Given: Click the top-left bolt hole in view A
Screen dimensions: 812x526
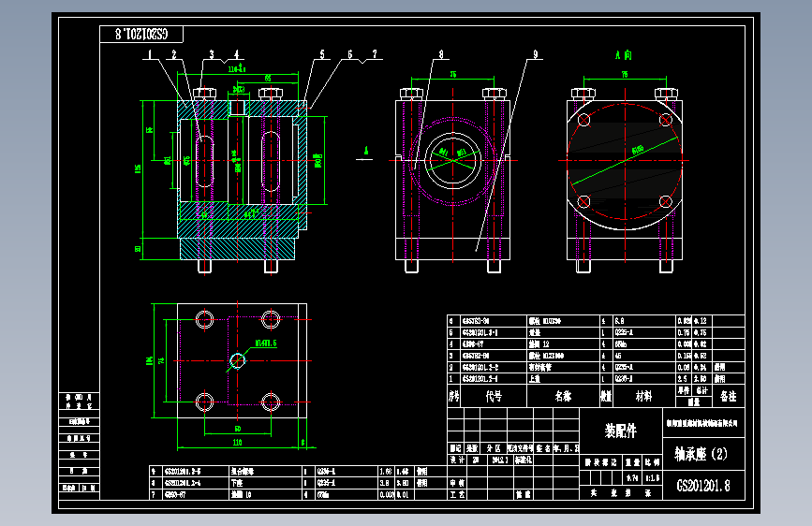Looking at the screenshot, I should pyautogui.click(x=583, y=120).
